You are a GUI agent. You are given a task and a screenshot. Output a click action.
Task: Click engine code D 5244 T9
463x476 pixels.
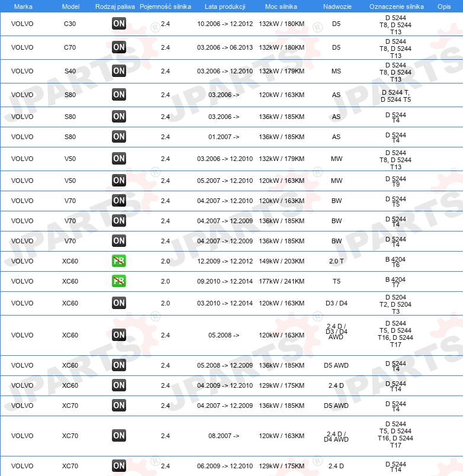(396, 181)
